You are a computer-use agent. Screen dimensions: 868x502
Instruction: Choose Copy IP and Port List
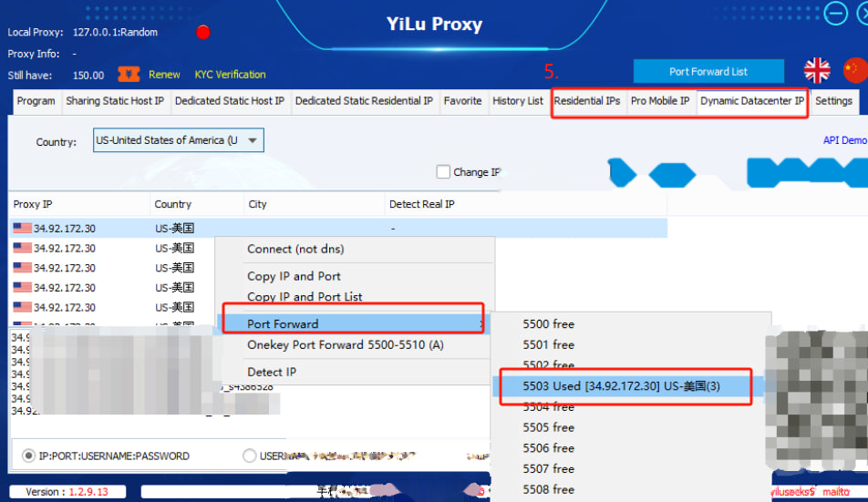coord(305,297)
